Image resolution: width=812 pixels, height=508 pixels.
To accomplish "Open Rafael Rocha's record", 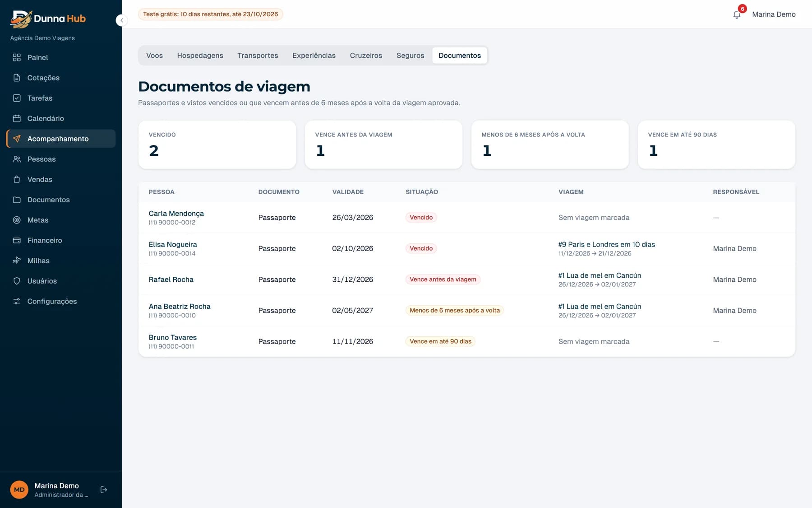I will [x=171, y=280].
